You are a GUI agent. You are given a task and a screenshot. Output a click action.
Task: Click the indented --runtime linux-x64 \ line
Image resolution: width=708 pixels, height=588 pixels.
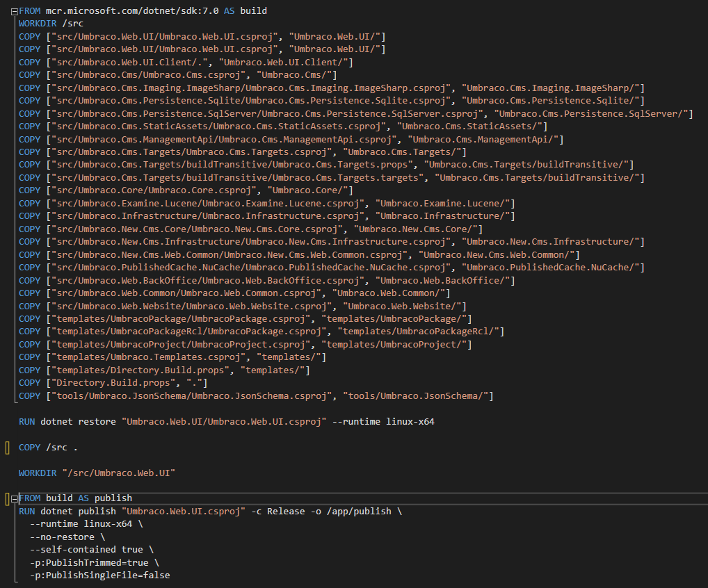pyautogui.click(x=86, y=524)
